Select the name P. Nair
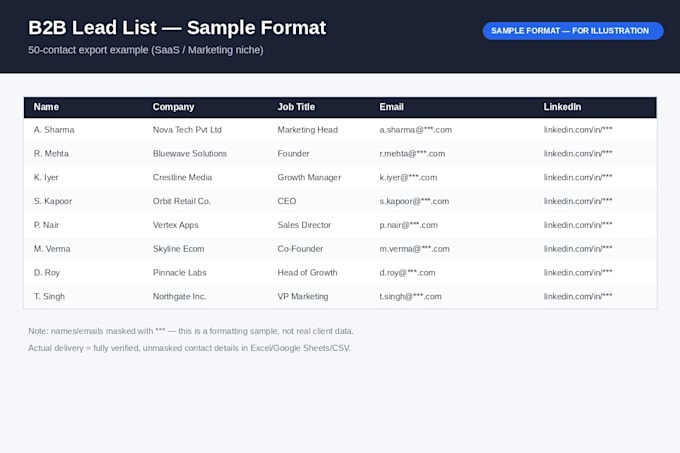The height and width of the screenshot is (453, 680). coord(46,225)
